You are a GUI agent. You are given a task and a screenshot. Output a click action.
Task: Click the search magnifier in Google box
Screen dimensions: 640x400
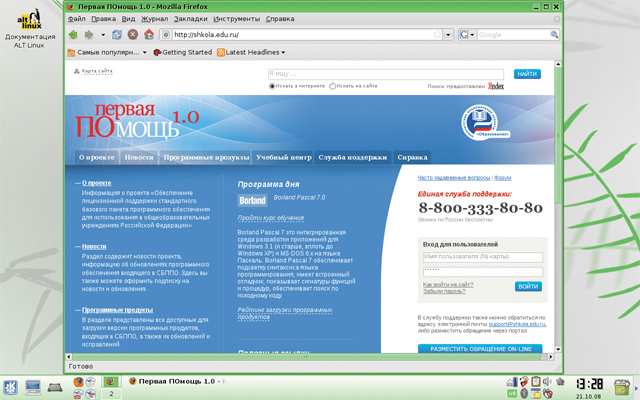[x=554, y=35]
